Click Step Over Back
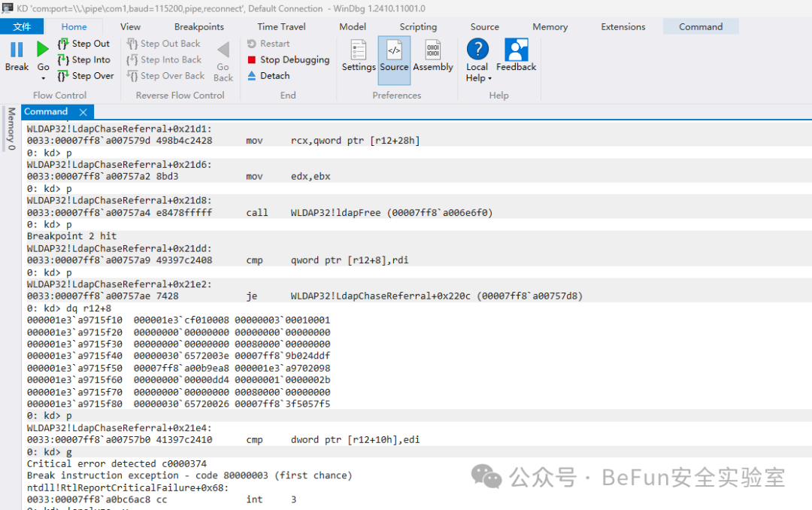Image resolution: width=812 pixels, height=510 pixels. [165, 76]
